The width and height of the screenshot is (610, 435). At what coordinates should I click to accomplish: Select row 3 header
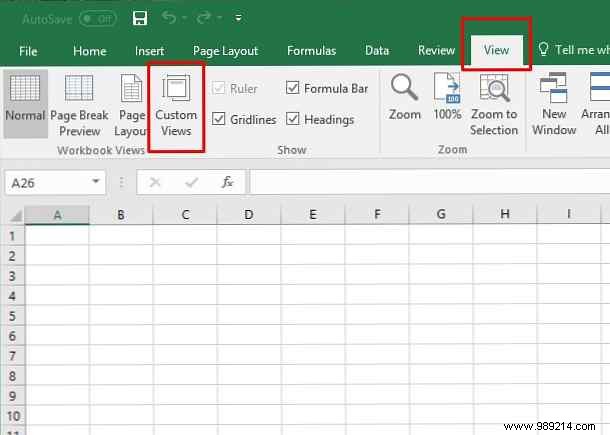12,276
